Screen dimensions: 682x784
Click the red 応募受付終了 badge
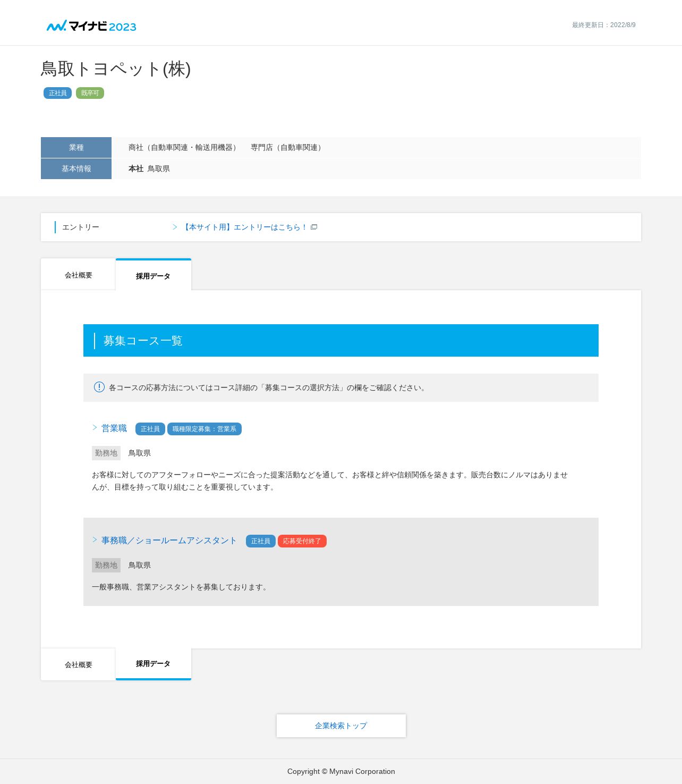point(302,541)
